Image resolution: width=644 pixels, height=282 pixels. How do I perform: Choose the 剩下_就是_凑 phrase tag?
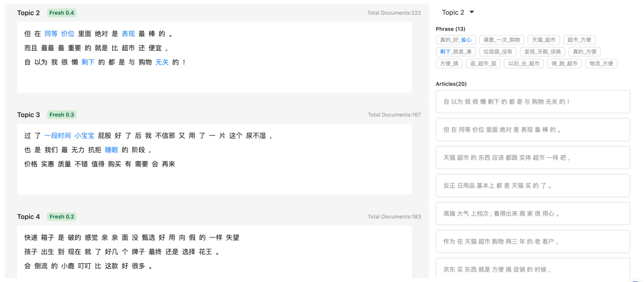[456, 52]
